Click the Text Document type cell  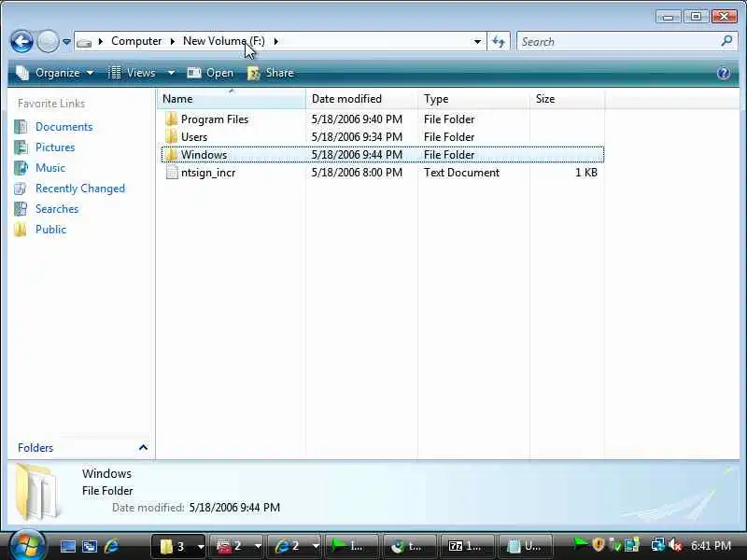461,173
